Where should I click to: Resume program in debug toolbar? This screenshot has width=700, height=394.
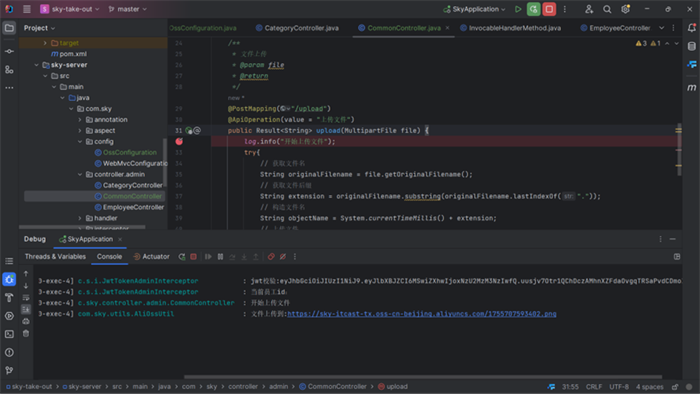(208, 257)
